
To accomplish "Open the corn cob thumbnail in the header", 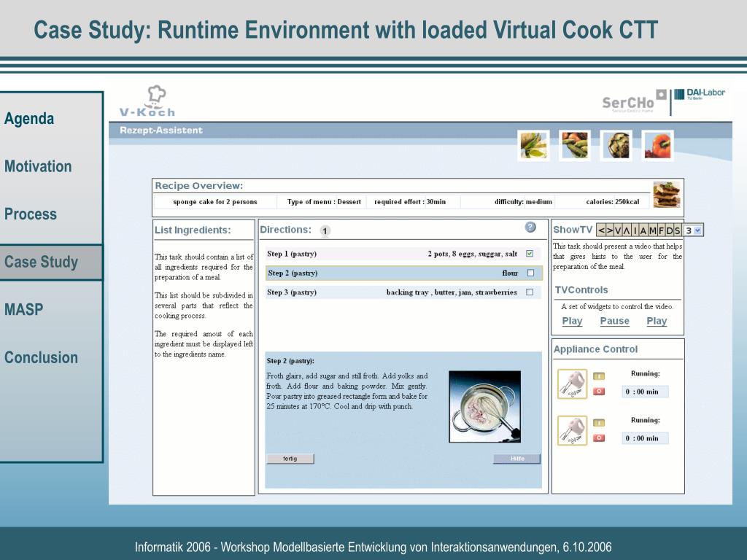I will point(533,145).
